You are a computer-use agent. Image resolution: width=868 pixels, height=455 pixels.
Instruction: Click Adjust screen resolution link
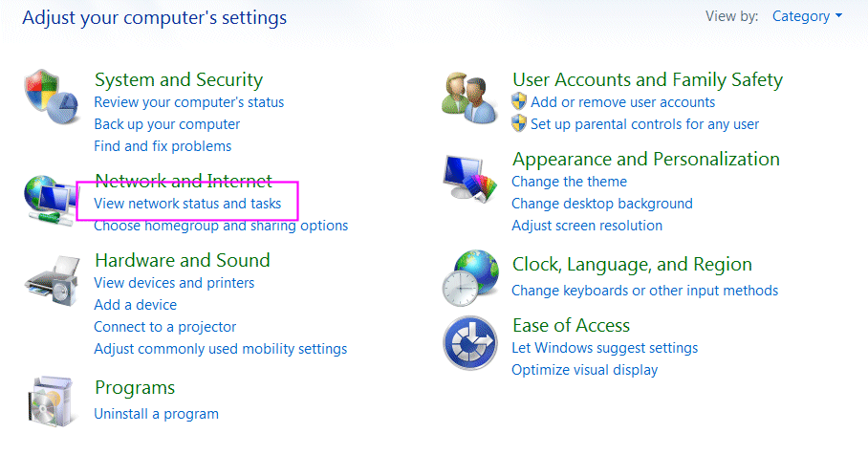(586, 226)
